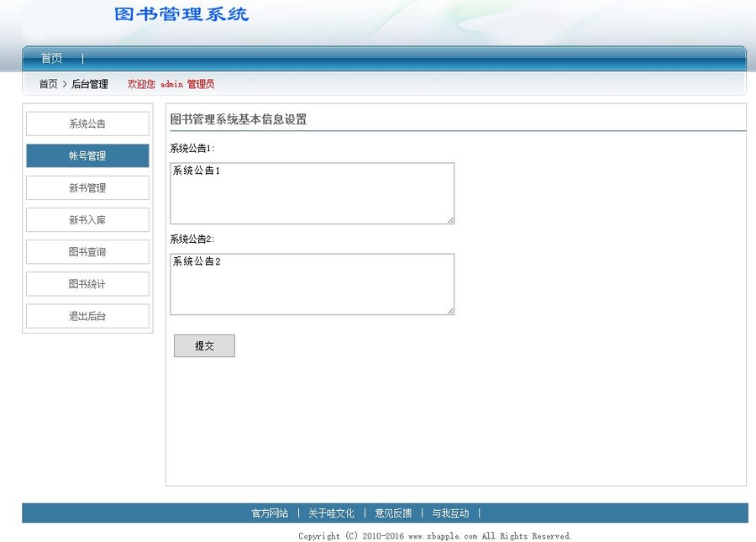This screenshot has width=756, height=542.
Task: Open 新书管理 from the sidebar
Action: pyautogui.click(x=87, y=187)
